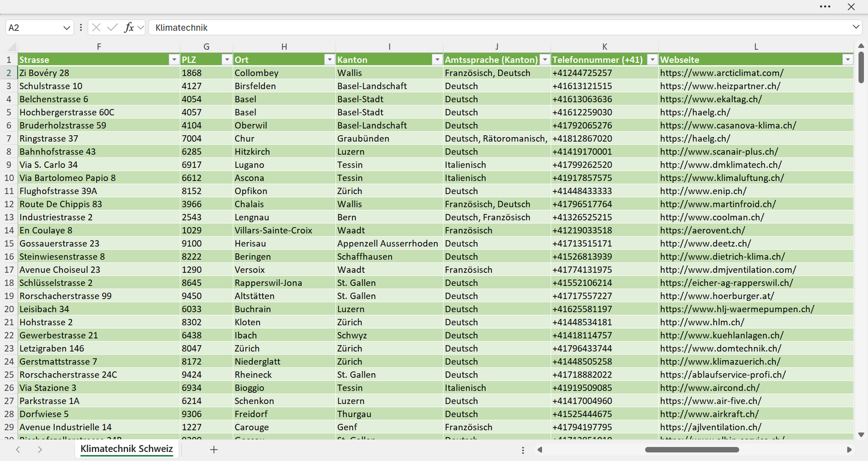Click the select-all corner triangle of the grid
Image resolution: width=868 pixels, height=461 pixels.
coord(11,47)
